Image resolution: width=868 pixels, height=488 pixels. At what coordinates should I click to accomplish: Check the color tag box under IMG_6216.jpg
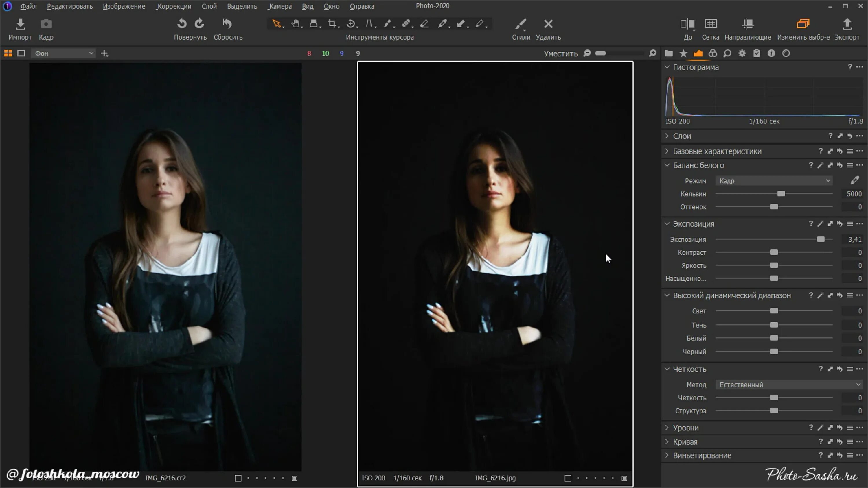coord(568,478)
